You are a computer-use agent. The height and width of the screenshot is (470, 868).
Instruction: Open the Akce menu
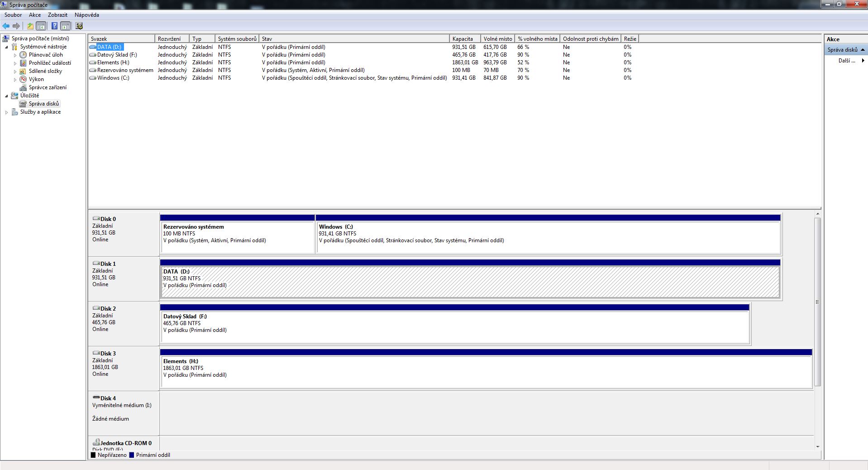(x=35, y=15)
